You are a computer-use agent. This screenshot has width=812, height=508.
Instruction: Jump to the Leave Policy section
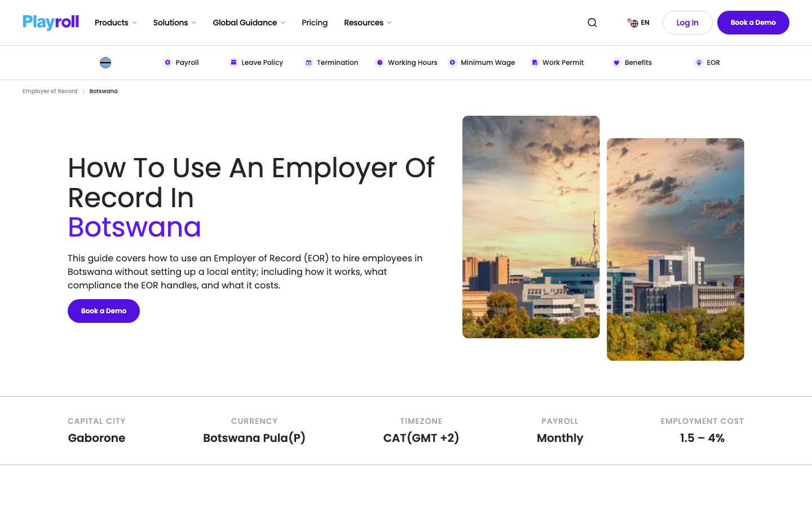click(256, 63)
